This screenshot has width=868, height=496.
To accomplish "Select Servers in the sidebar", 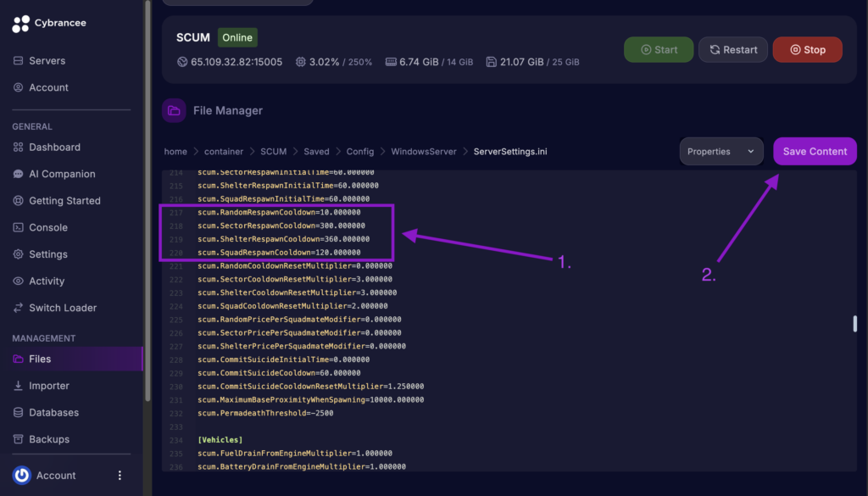I will (47, 60).
